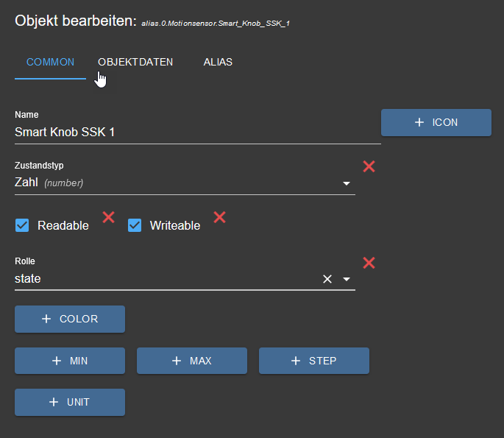The width and height of the screenshot is (504, 438).
Task: Uncheck the Readable checkbox
Action: point(23,225)
